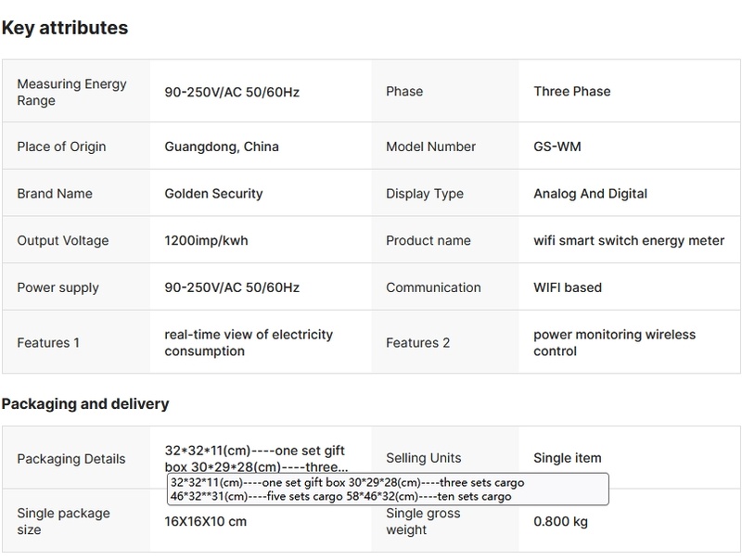Click the Three Phase value

point(571,92)
